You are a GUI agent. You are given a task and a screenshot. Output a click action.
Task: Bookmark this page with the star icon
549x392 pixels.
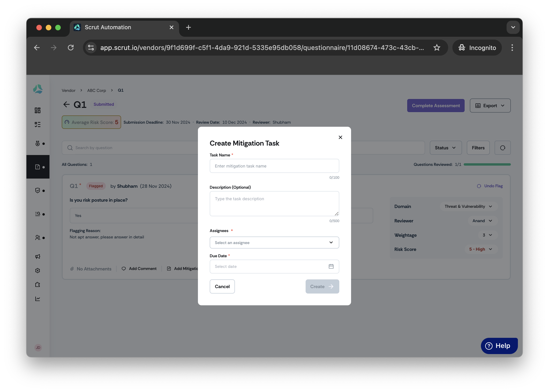click(x=437, y=48)
